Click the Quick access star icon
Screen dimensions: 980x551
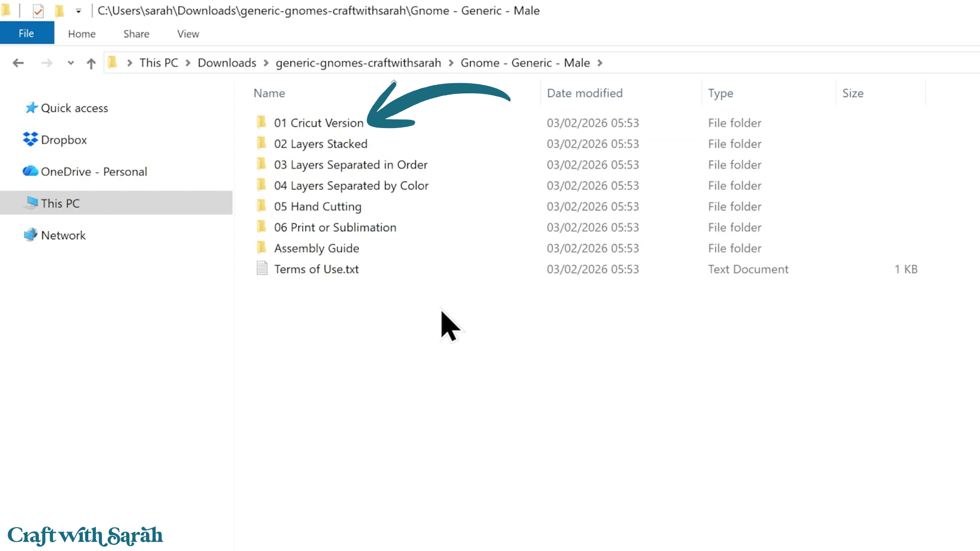[31, 108]
